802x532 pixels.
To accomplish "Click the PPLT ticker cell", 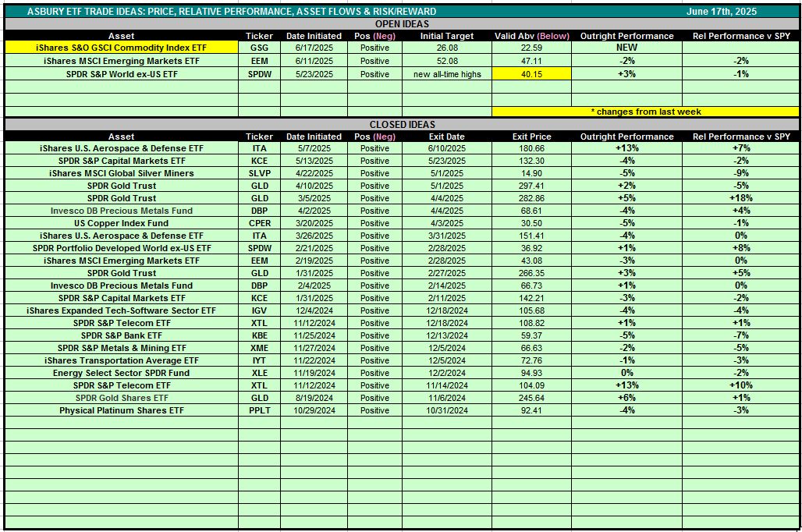I will (x=259, y=410).
